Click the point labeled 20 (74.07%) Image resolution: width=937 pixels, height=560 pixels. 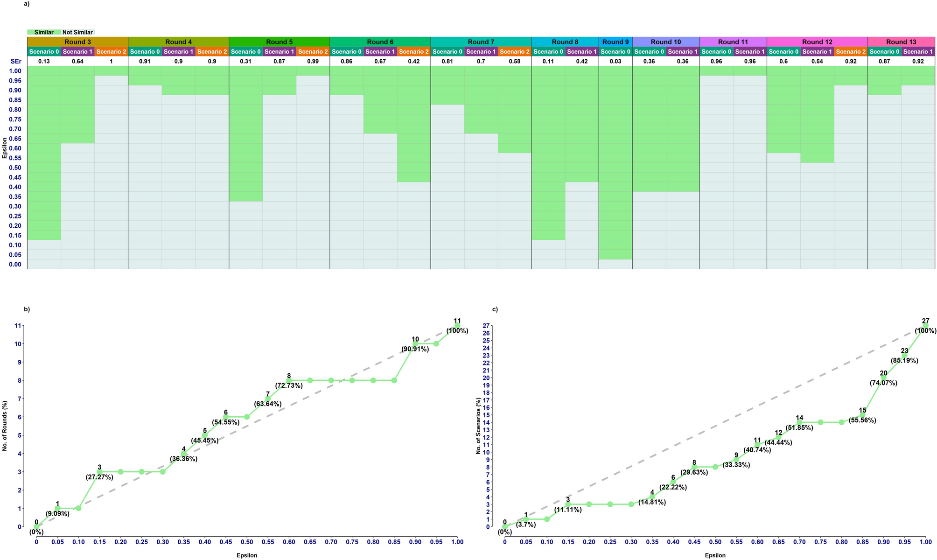pyautogui.click(x=883, y=378)
